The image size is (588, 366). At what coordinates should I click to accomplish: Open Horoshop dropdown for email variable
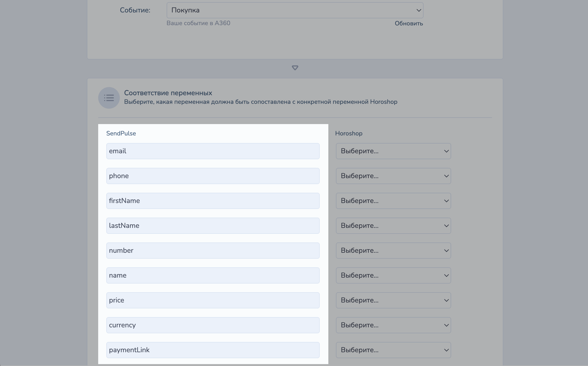coord(393,151)
